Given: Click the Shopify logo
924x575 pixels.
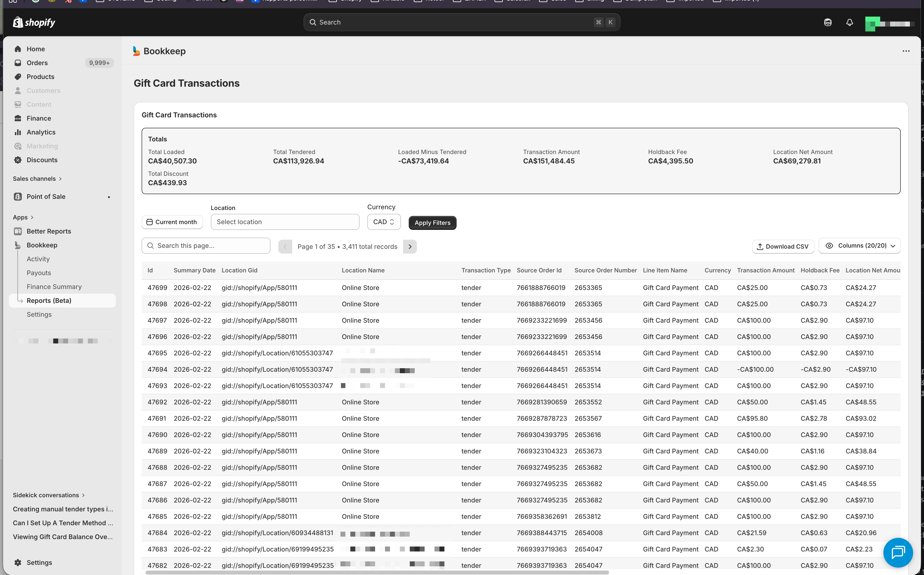Looking at the screenshot, I should click(34, 23).
